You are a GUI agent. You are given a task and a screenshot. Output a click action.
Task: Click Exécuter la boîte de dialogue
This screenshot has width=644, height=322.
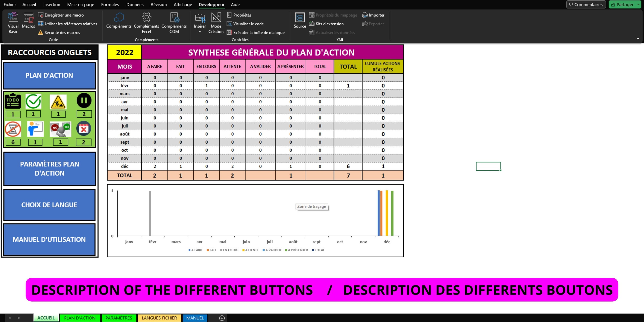pos(257,32)
